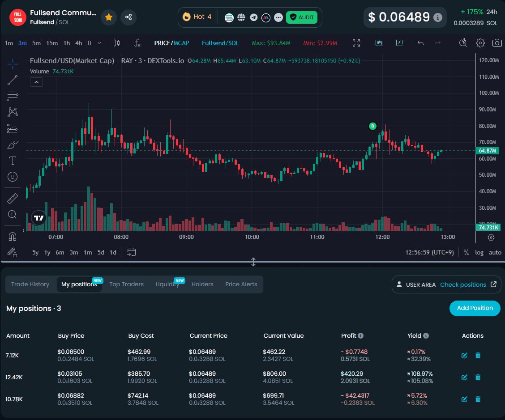Switch to the Holders tab
Image resolution: width=505 pixels, height=420 pixels.
pos(202,284)
